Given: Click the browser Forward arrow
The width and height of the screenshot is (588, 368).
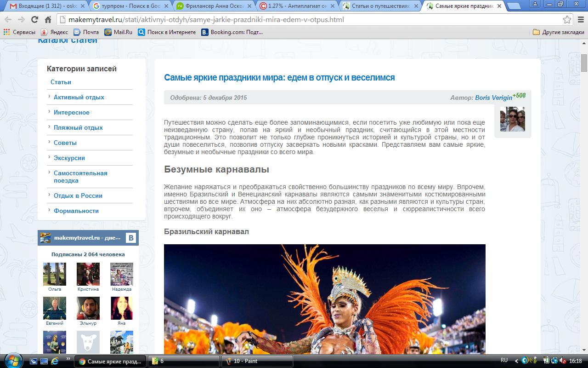Looking at the screenshot, I should coord(21,20).
